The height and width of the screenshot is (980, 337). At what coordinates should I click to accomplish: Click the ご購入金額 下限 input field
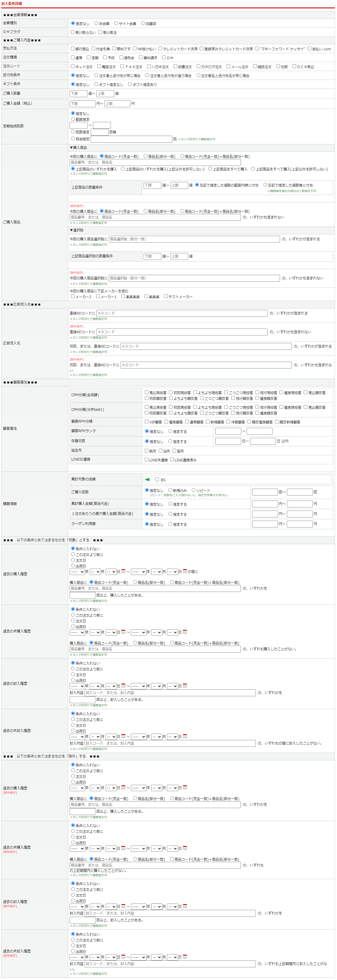[82, 103]
